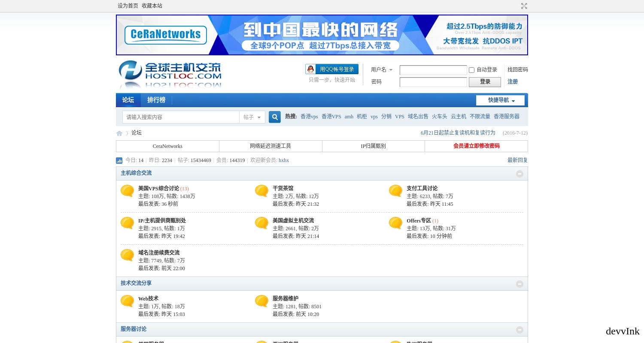Viewport: 644px width, 343px height.
Task: Click the Web技术 forum bubble icon
Action: tap(128, 301)
